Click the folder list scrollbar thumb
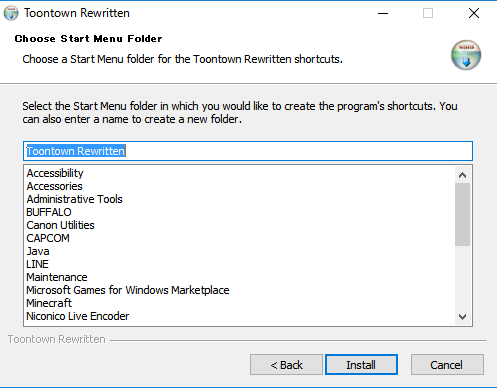This screenshot has height=388, width=497. (462, 214)
